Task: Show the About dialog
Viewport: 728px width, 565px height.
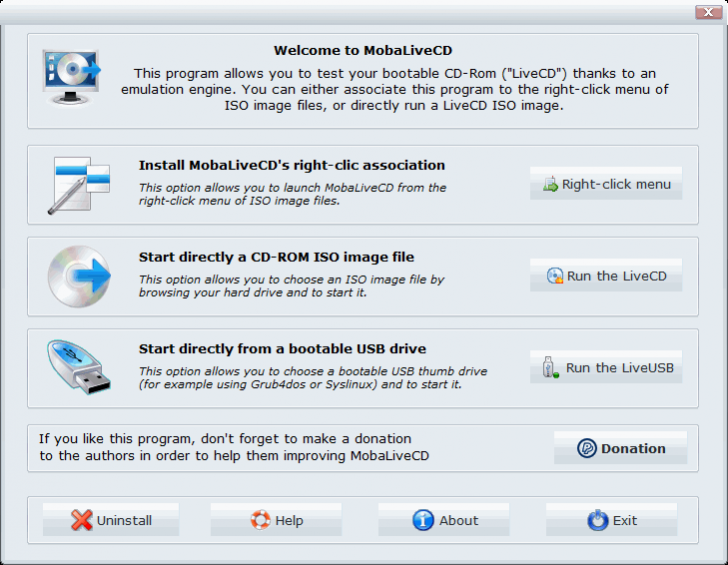Action: tap(444, 520)
